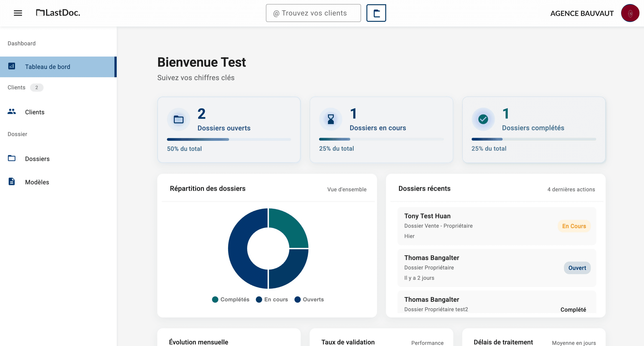This screenshot has width=644, height=346.
Task: Click the checkmark icon on Dossiers complétés
Action: [483, 119]
